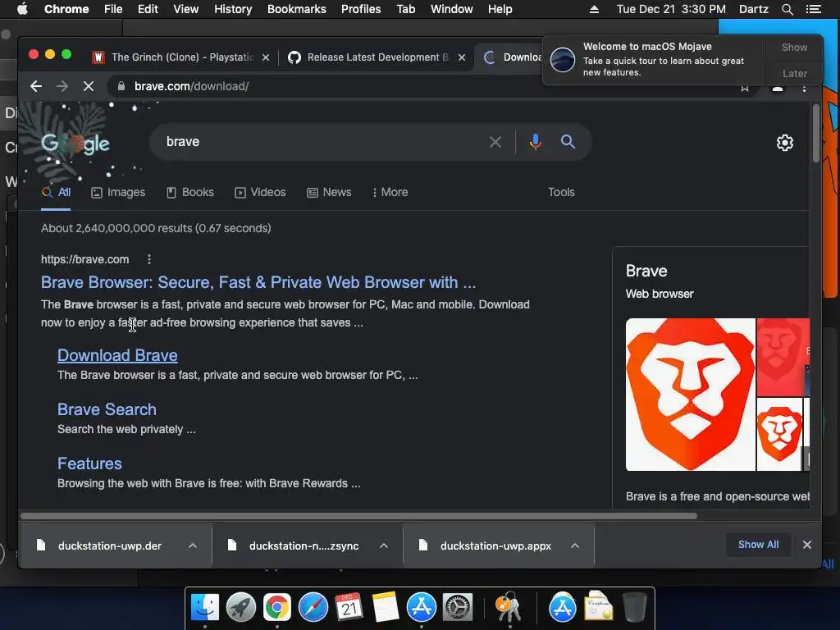Image resolution: width=840 pixels, height=630 pixels.
Task: Open Google quick settings gear
Action: (x=785, y=143)
